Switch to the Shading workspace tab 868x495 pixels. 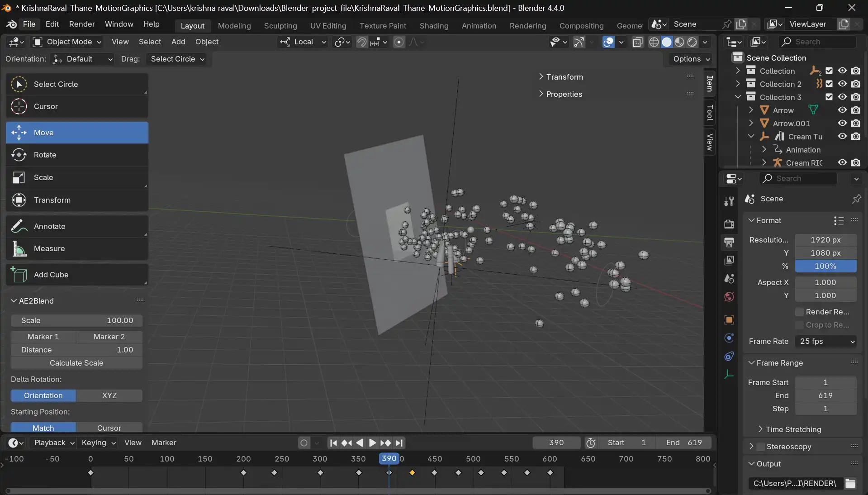tap(433, 26)
